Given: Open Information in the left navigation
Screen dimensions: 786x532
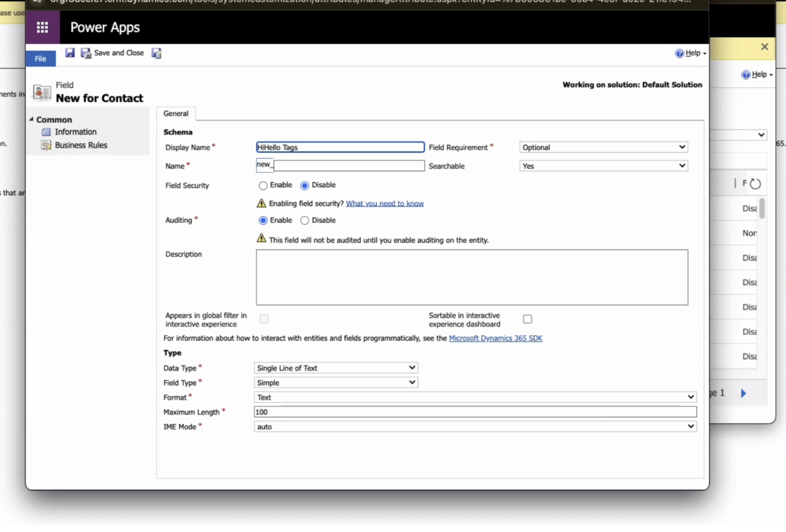Looking at the screenshot, I should (75, 132).
